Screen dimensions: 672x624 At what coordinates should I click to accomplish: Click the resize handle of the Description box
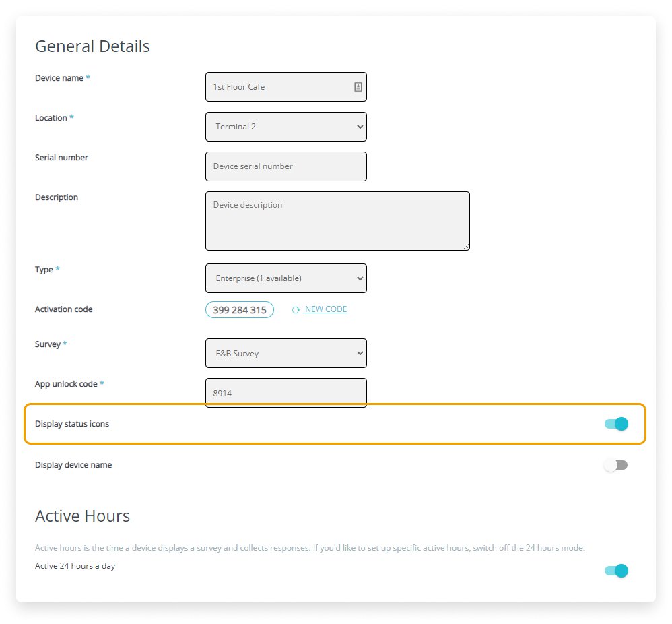pyautogui.click(x=465, y=246)
